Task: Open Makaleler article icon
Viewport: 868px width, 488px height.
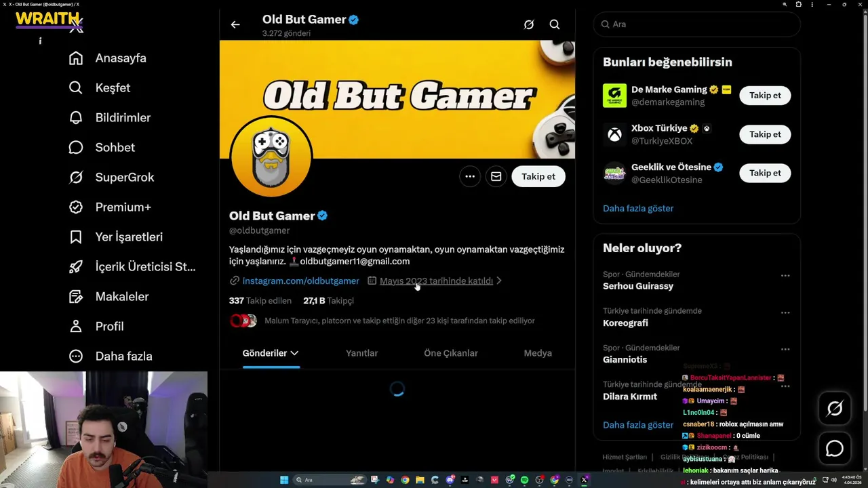Action: pos(76,297)
